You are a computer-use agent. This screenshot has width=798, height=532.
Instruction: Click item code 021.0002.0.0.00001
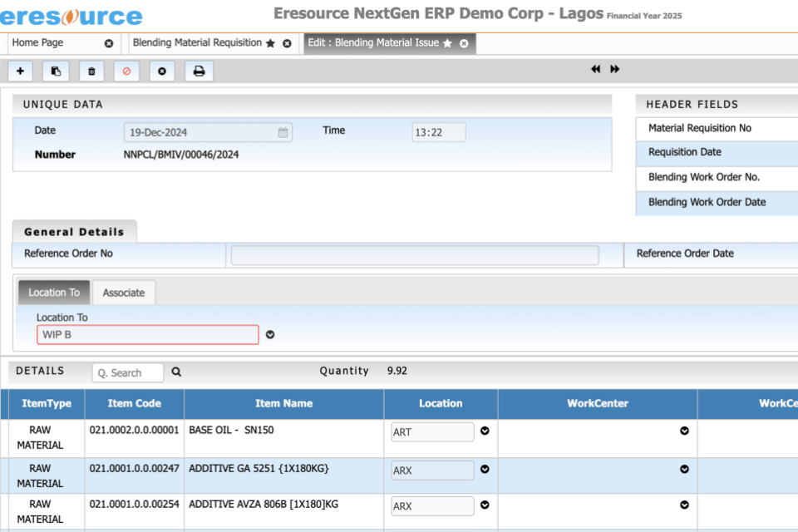pos(135,431)
